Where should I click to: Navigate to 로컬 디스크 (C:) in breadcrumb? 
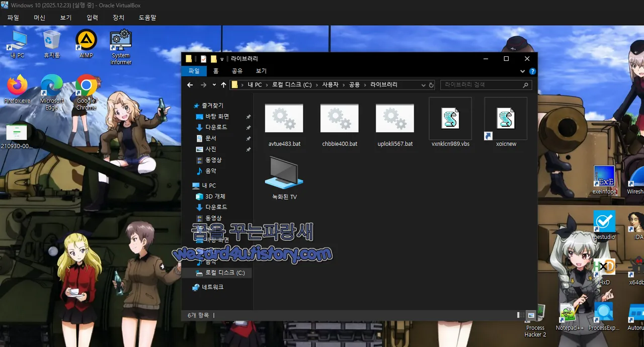tap(292, 85)
